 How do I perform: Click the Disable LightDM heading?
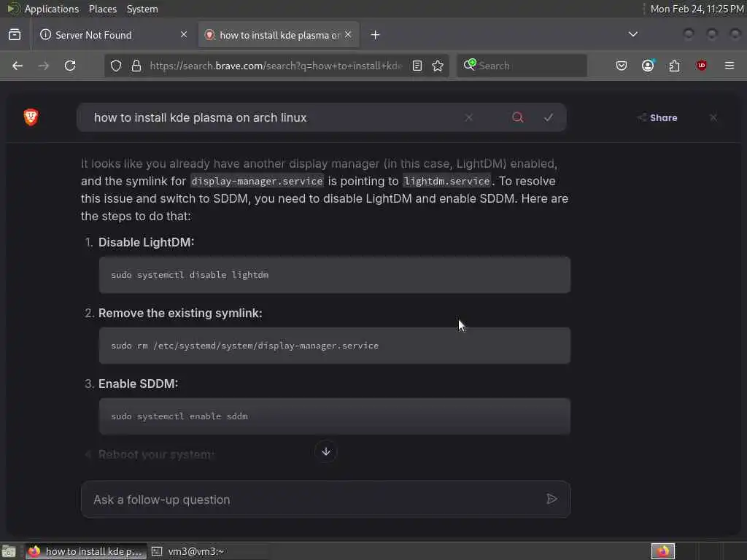point(146,242)
